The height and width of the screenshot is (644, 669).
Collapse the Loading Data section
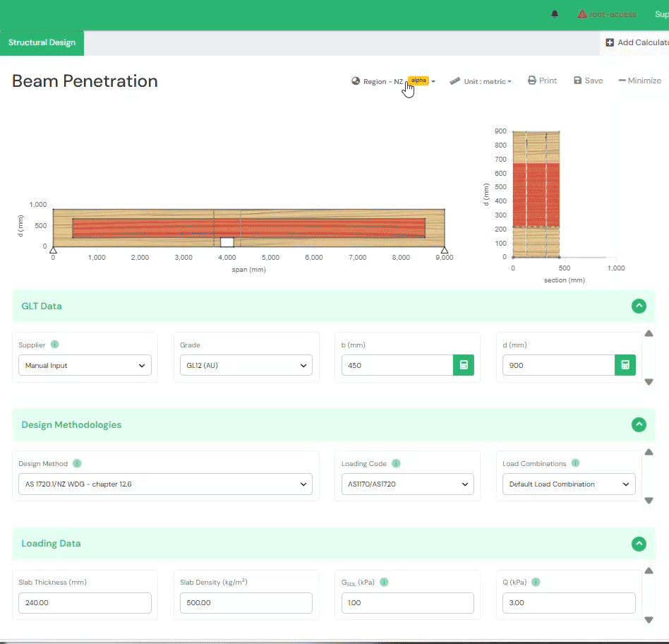pos(638,544)
